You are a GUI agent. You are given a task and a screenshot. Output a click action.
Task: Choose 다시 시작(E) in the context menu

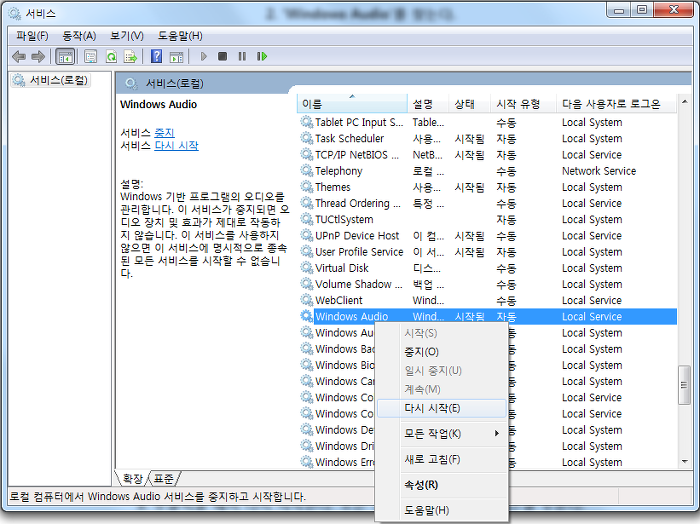click(x=432, y=408)
